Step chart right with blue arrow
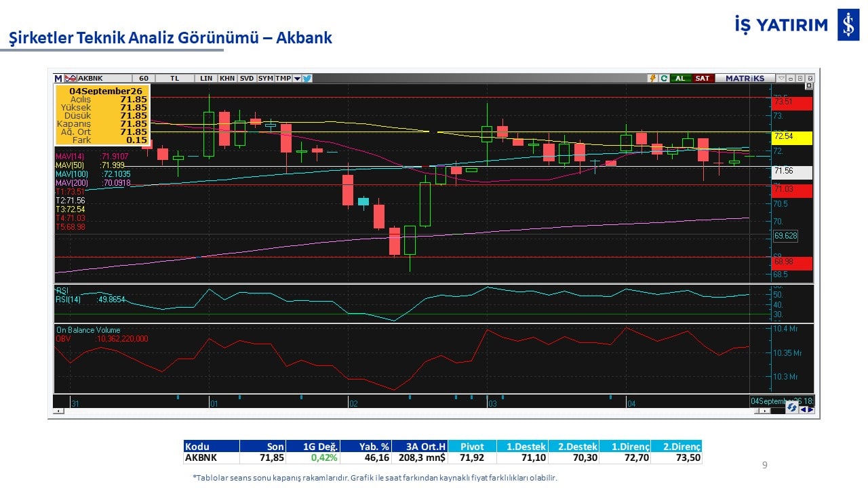 pyautogui.click(x=811, y=409)
